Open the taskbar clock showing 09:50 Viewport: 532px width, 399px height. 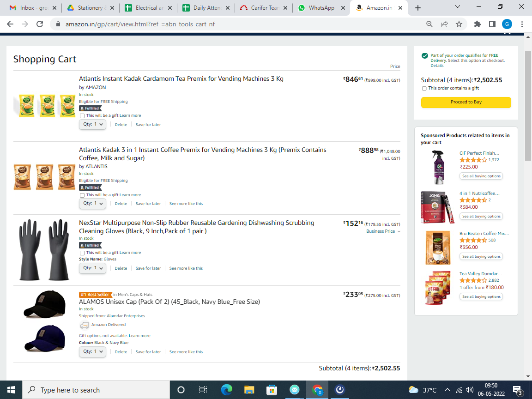[491, 390]
